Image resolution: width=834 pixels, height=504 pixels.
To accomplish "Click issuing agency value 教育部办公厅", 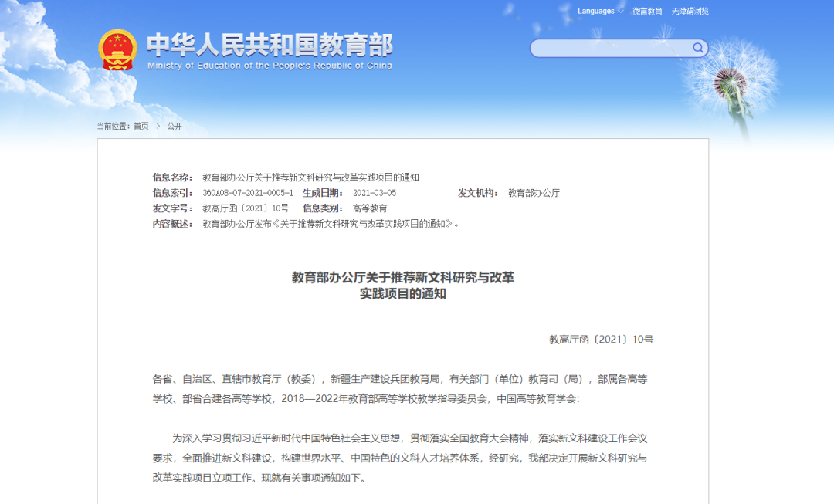I will (x=534, y=193).
